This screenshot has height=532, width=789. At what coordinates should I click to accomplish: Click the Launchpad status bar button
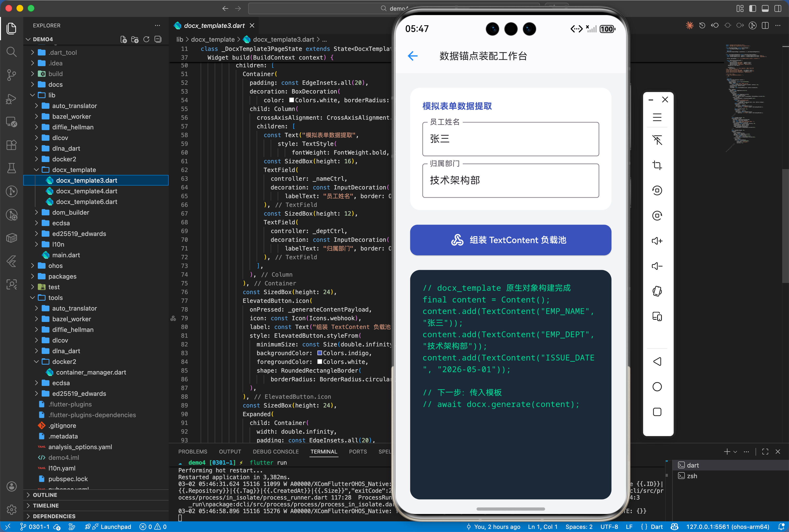[x=108, y=527]
